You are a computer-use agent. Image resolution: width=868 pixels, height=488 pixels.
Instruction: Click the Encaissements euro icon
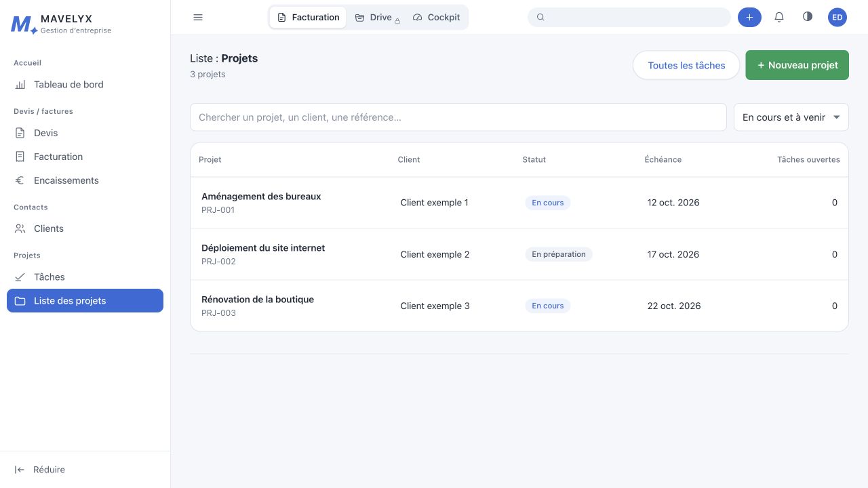[20, 180]
